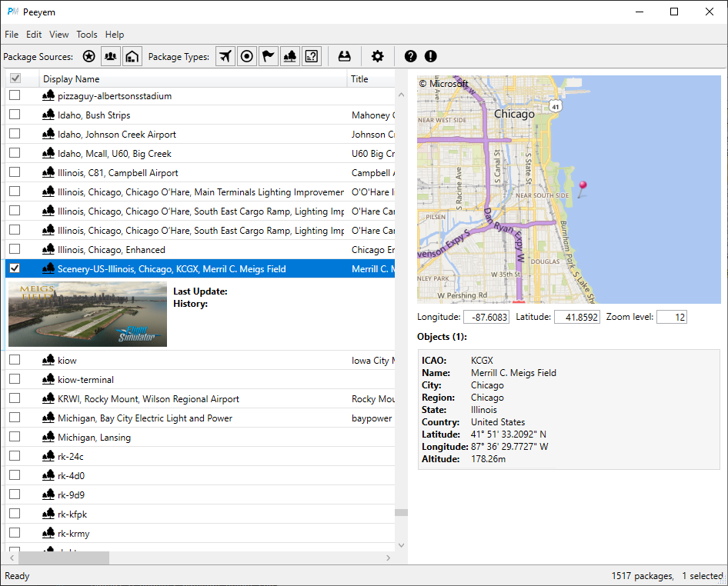Select the Idaho, Mcall, U60, Big Creek row
728x586 pixels.
click(x=199, y=154)
